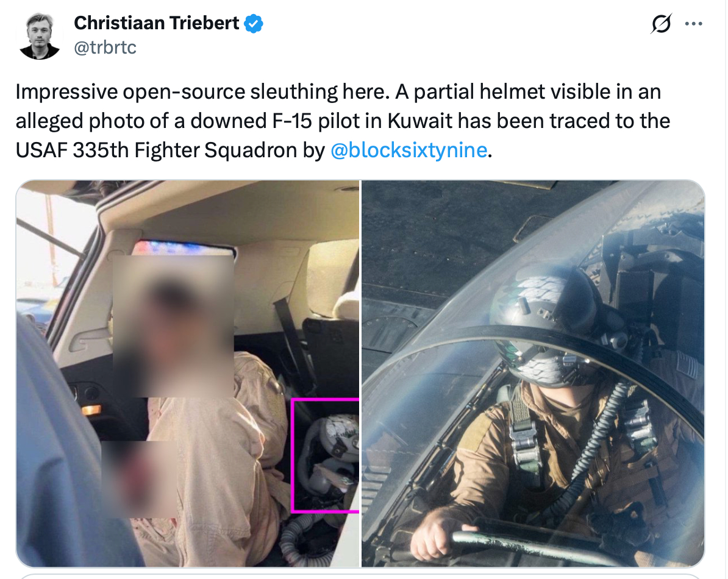This screenshot has width=728, height=579.
Task: Click the blue verified badge
Action: pos(254,23)
